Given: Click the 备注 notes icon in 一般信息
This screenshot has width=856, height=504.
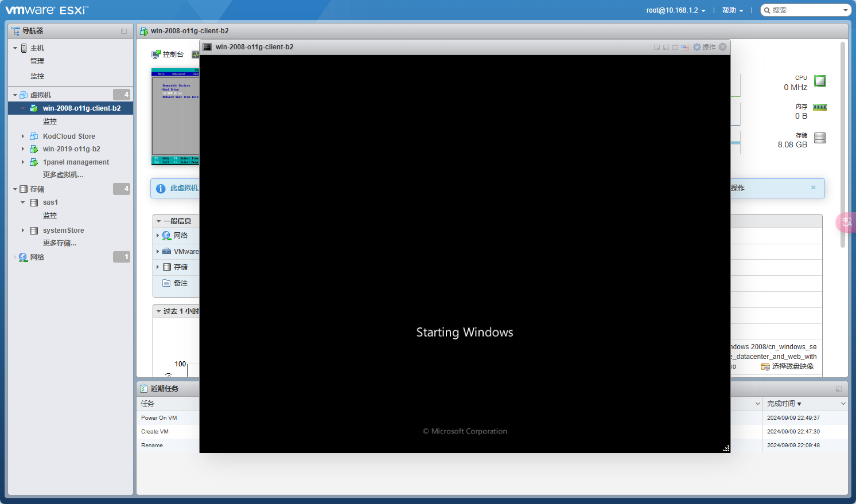Looking at the screenshot, I should [166, 283].
